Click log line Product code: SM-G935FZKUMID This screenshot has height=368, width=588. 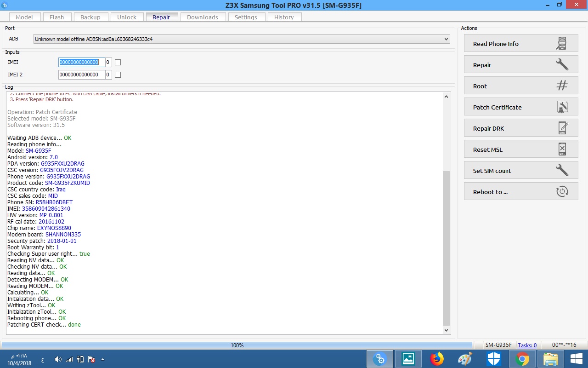pos(49,183)
